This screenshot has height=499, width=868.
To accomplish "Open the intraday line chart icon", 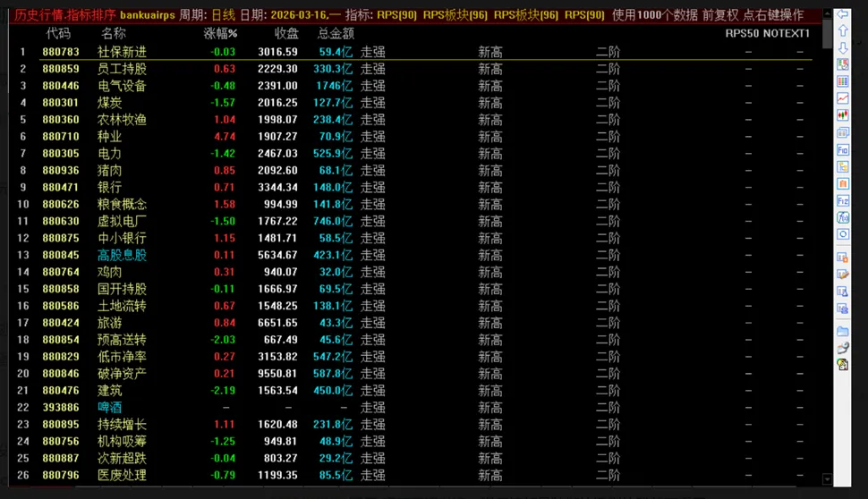I will tap(843, 98).
